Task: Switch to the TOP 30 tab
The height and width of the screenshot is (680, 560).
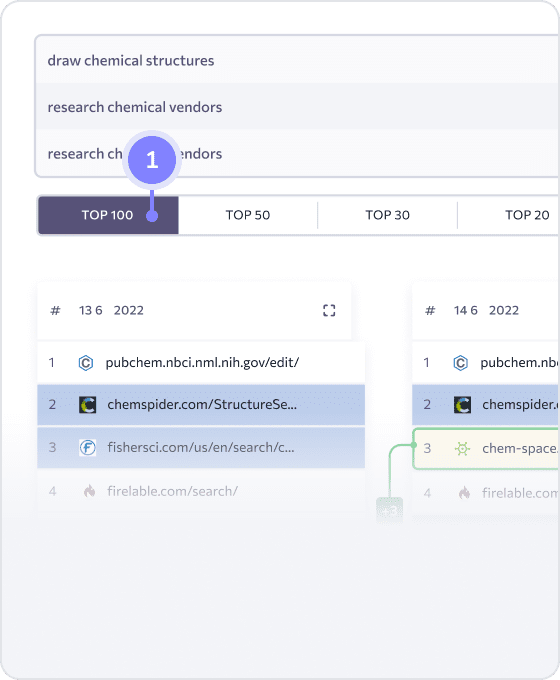Action: 387,215
